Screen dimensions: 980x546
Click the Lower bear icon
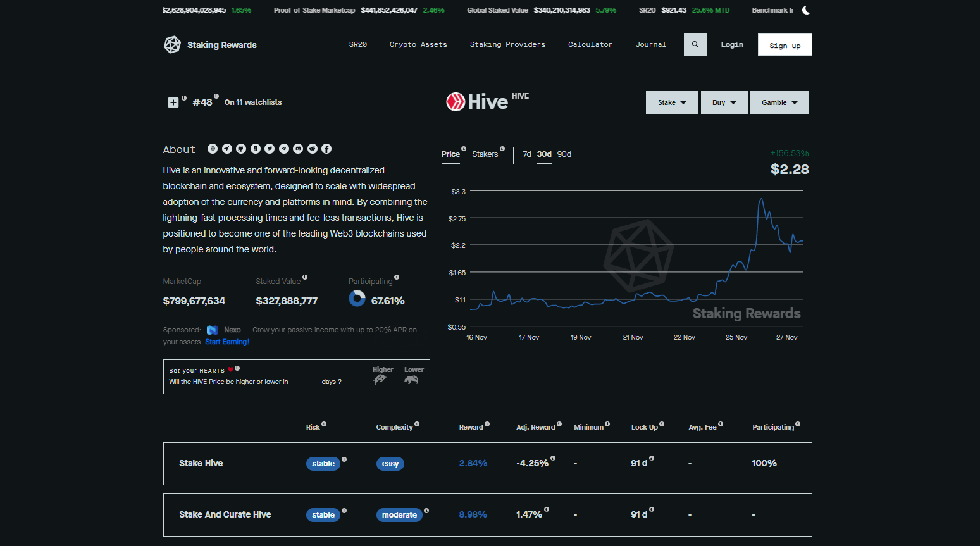[x=412, y=380]
